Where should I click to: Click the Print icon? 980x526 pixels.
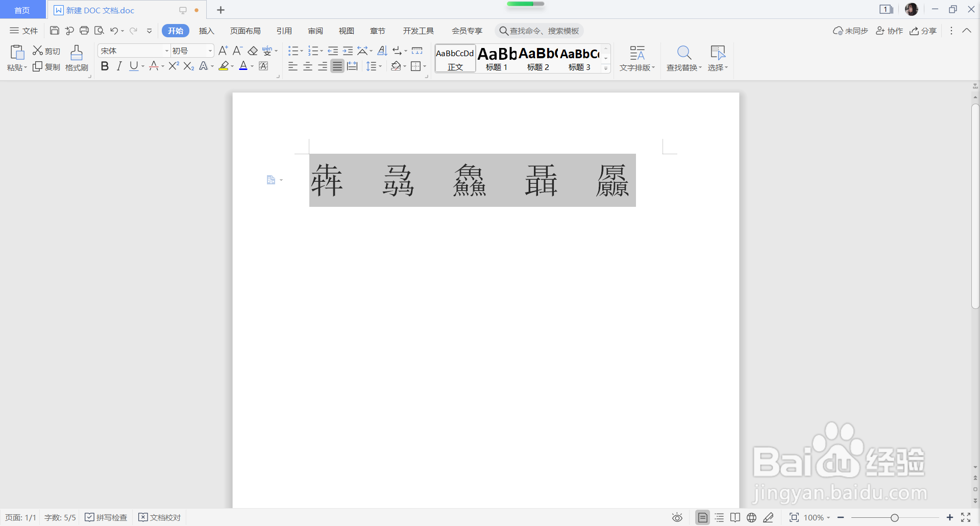pos(84,31)
